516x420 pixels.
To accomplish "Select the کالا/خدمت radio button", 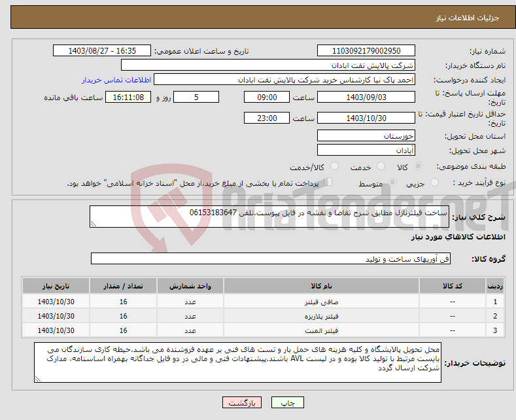I will 334,166.
